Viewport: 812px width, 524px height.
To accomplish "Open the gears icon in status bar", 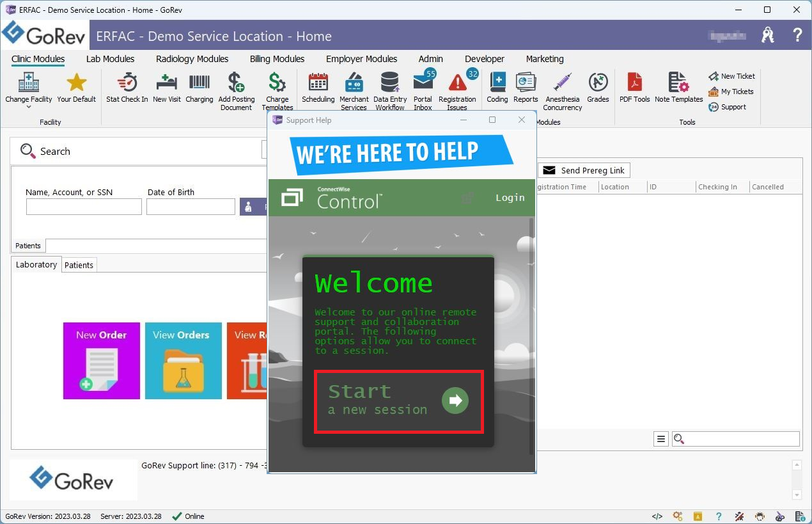I will [678, 516].
